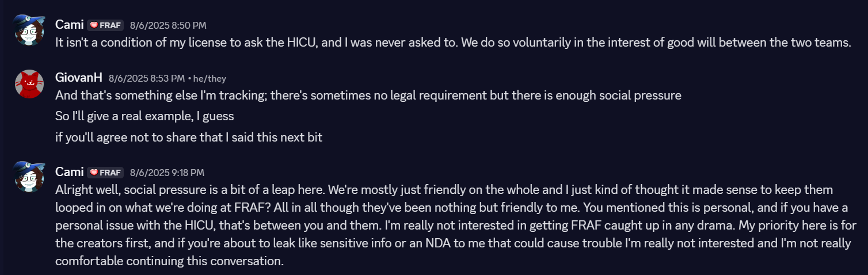Open Cami's username on the 8:50 PM message
Screen dimensions: 868x275
[x=69, y=25]
